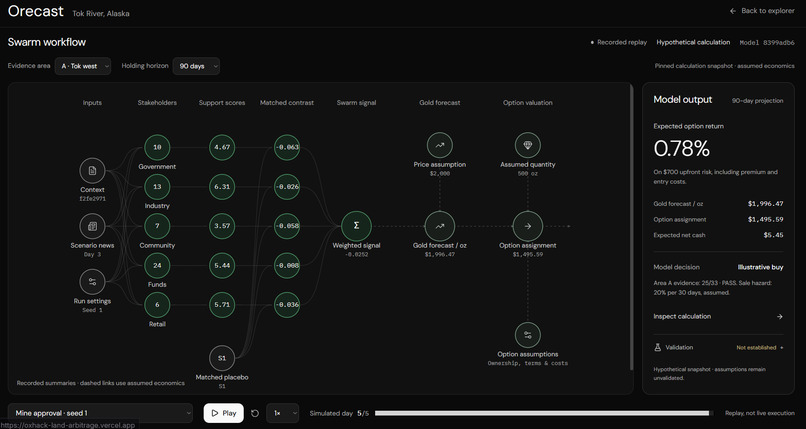Image resolution: width=806 pixels, height=429 pixels.
Task: Open the Mine approval · seed 1 scenario dropdown
Action: click(100, 413)
